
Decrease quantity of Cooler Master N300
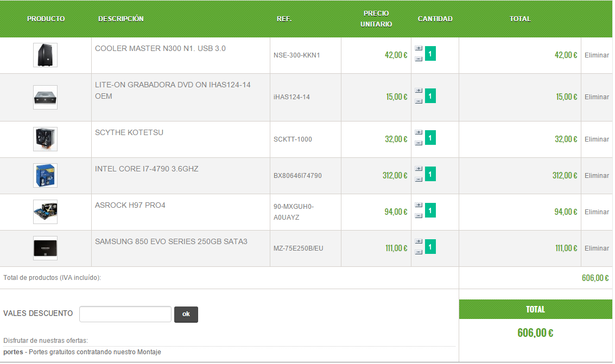[x=419, y=59]
